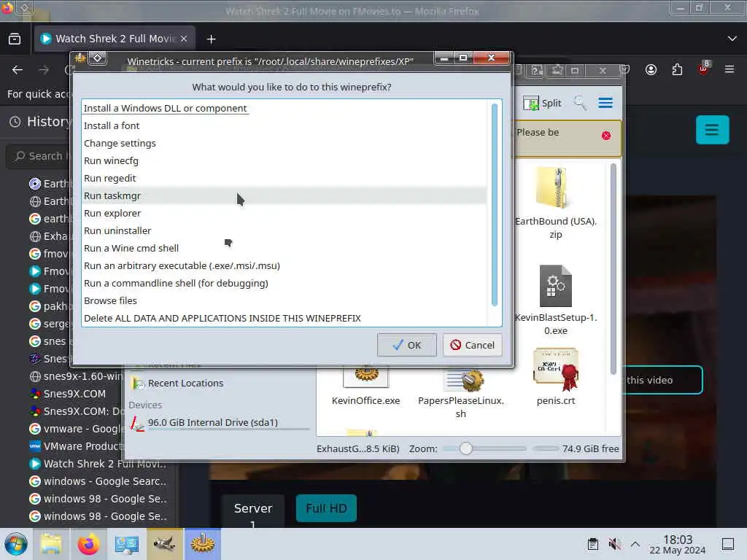Select KevinBlastSetup-1.0.exe file
This screenshot has height=560, width=747.
click(555, 300)
